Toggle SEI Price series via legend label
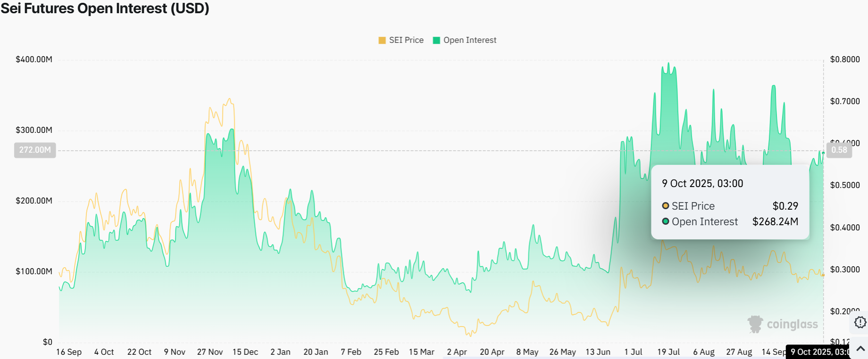Viewport: 868px width, 359px height. click(x=406, y=40)
